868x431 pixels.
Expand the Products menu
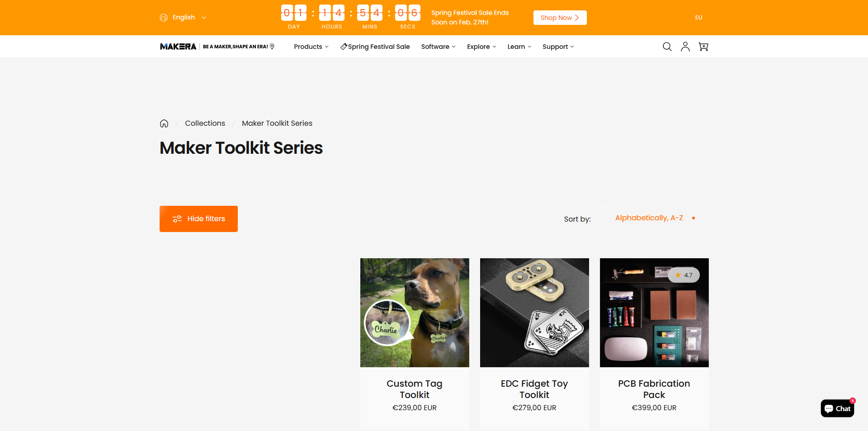click(x=311, y=47)
